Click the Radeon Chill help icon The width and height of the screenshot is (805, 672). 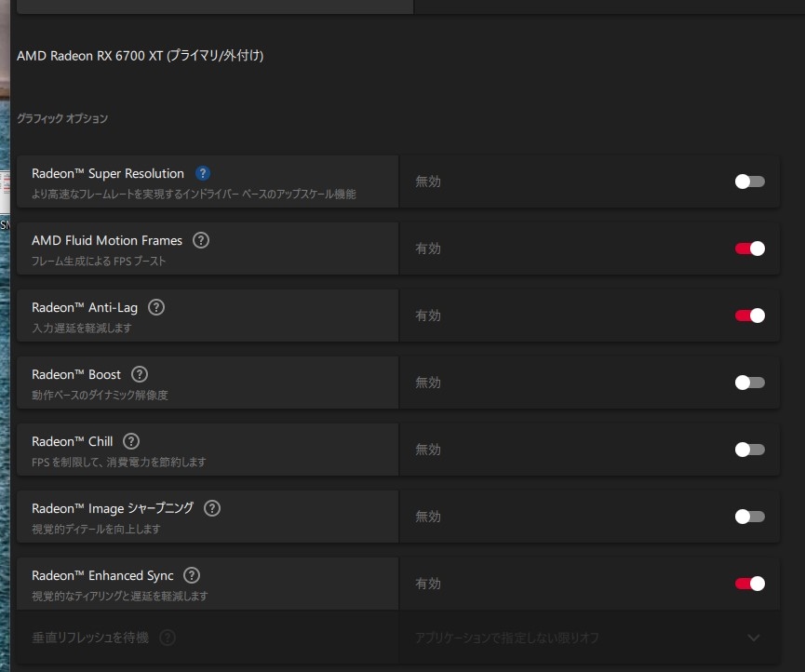click(x=131, y=441)
